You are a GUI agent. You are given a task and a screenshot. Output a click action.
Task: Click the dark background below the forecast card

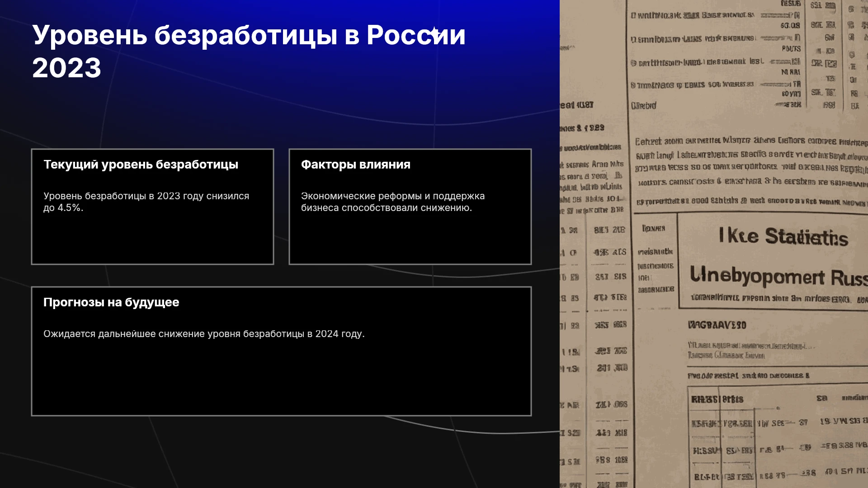280,452
